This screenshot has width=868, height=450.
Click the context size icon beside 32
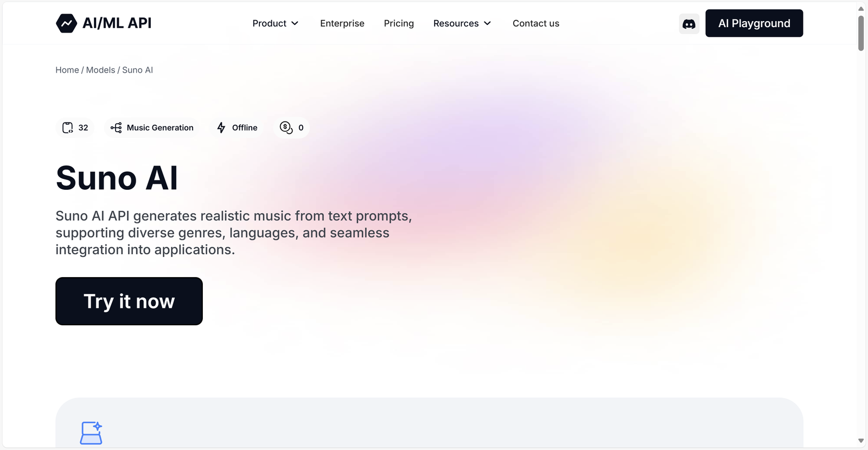[x=67, y=128]
